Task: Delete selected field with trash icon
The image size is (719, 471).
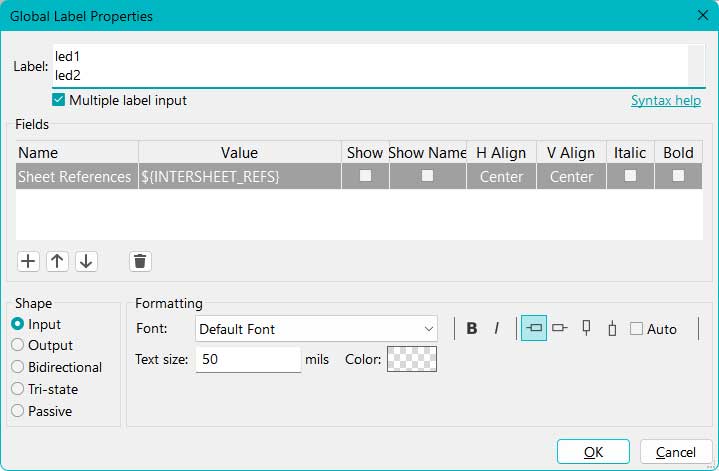Action: [x=140, y=261]
